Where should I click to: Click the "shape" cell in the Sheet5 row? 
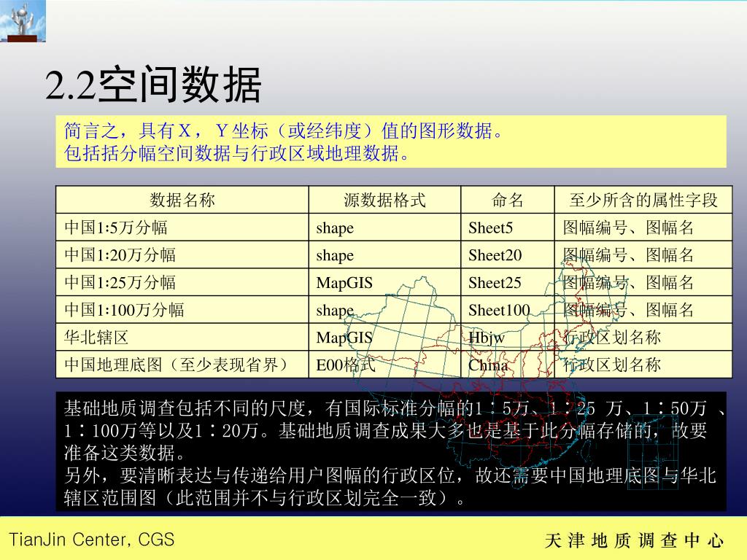384,227
